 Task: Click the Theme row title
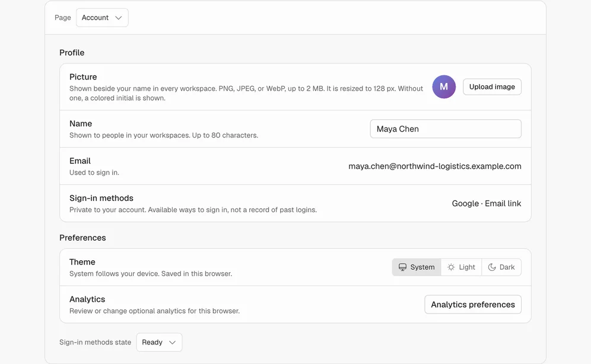82,262
